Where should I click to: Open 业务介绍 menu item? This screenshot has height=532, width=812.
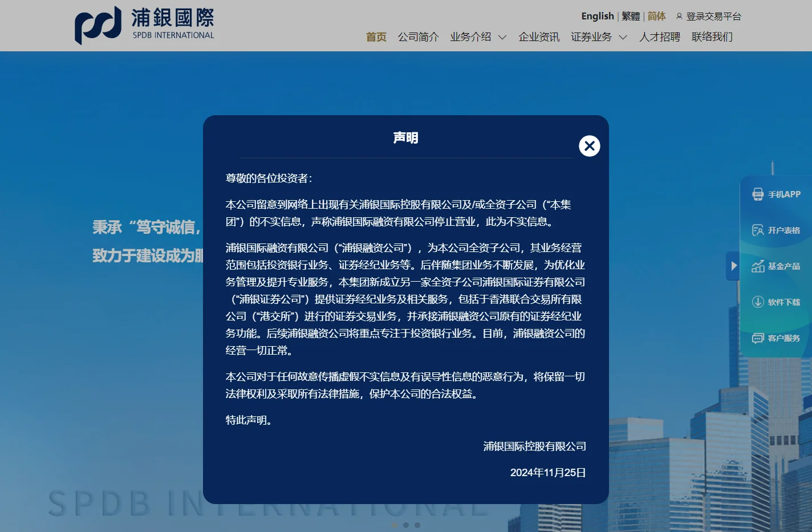click(470, 37)
